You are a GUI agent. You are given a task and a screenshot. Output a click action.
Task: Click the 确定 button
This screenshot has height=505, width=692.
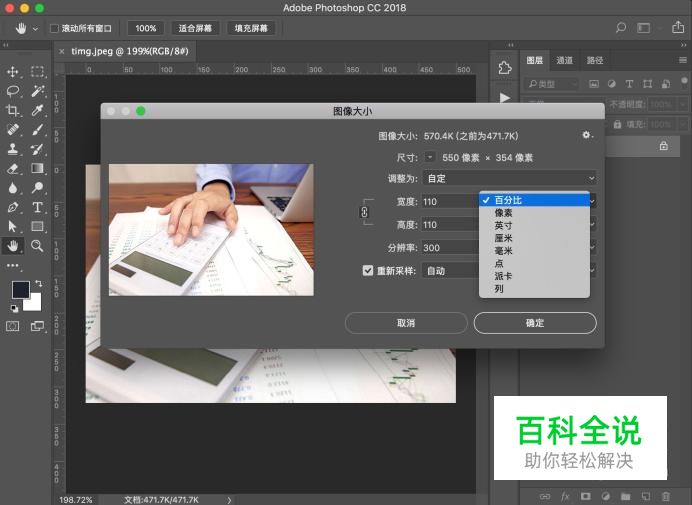point(535,323)
